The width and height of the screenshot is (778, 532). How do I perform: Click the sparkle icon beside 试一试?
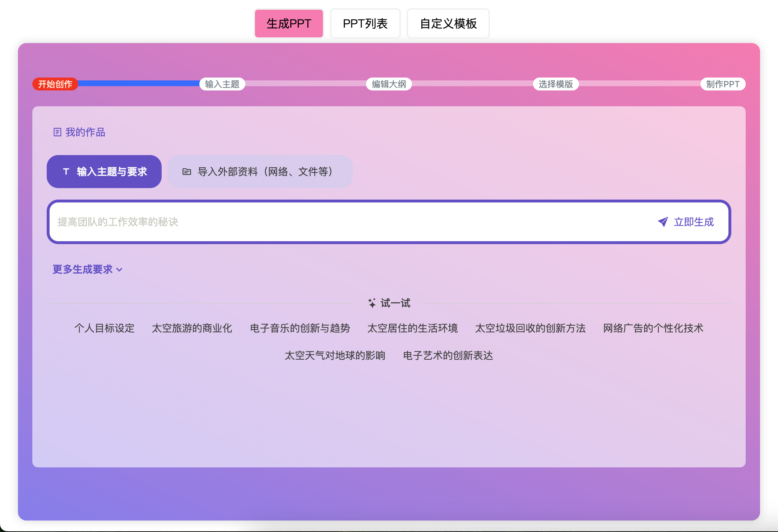pyautogui.click(x=372, y=303)
